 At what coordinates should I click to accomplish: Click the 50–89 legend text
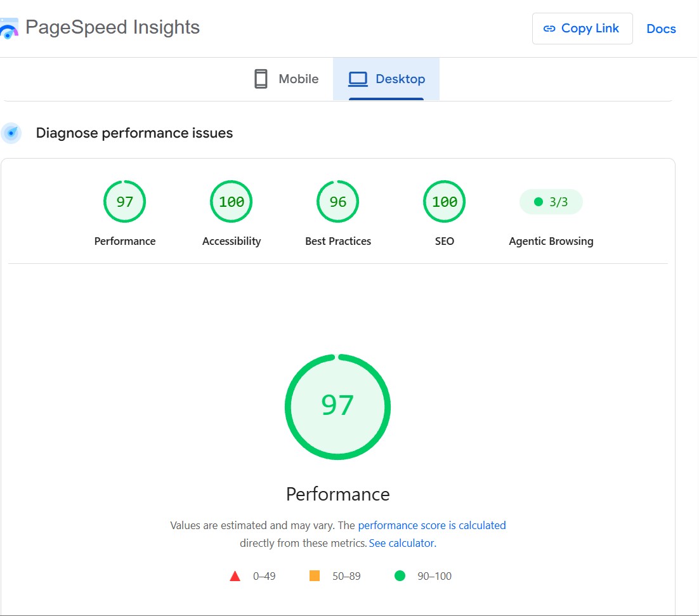346,576
